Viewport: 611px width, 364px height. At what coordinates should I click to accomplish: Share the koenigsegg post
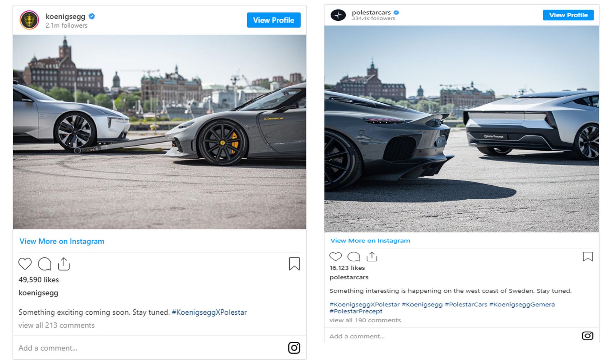[64, 264]
